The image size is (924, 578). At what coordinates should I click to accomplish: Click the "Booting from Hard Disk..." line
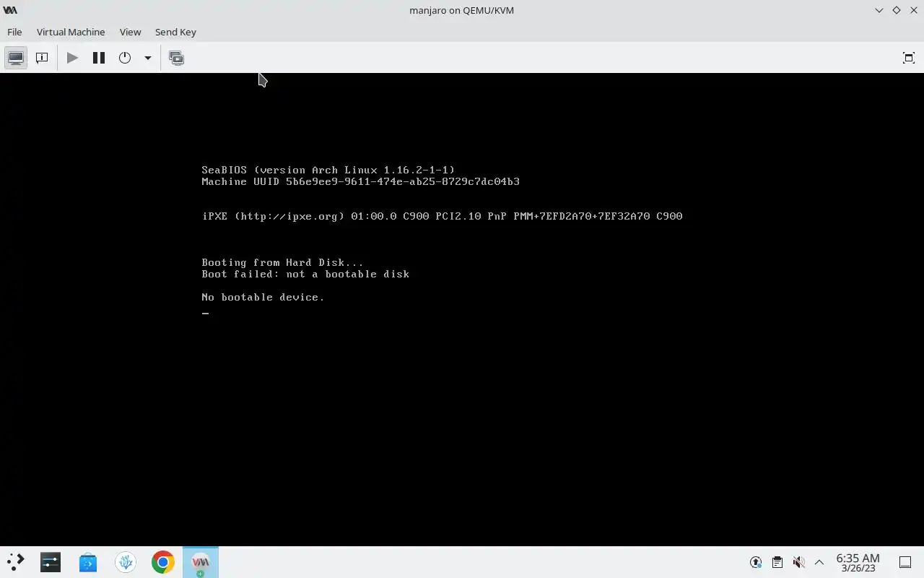(x=282, y=262)
